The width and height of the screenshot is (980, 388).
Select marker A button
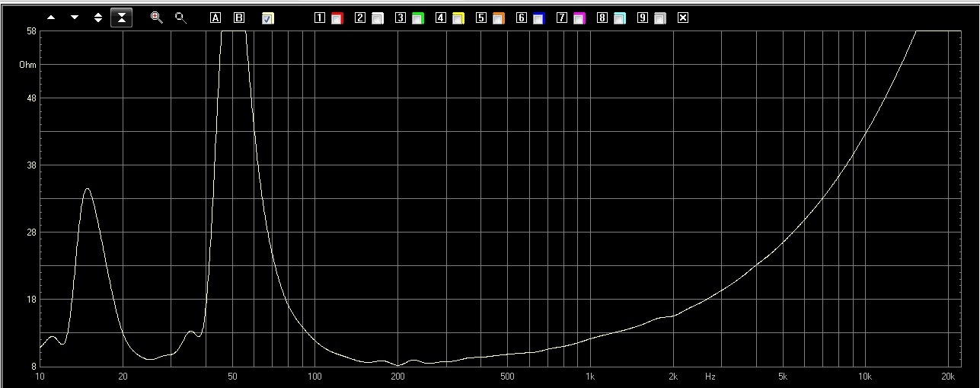click(x=215, y=18)
